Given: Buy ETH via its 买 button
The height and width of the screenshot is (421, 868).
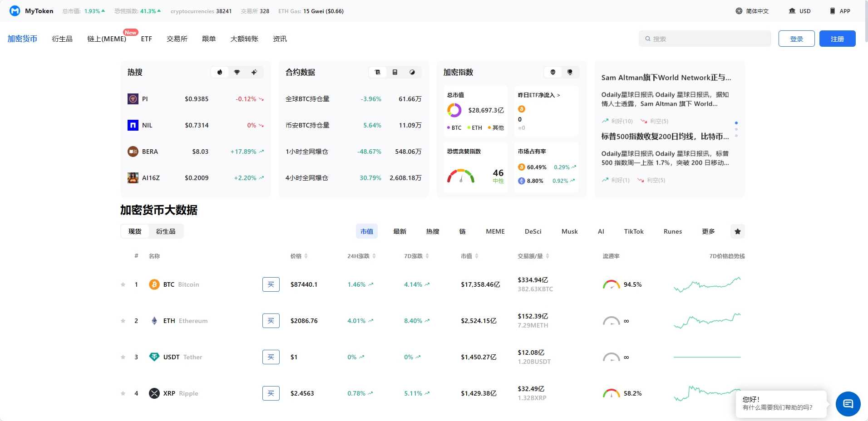Looking at the screenshot, I should (x=271, y=321).
